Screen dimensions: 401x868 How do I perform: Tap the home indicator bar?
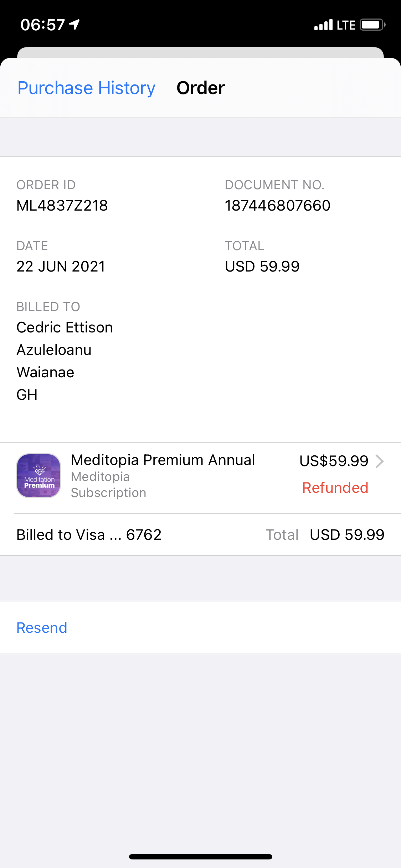tap(201, 857)
